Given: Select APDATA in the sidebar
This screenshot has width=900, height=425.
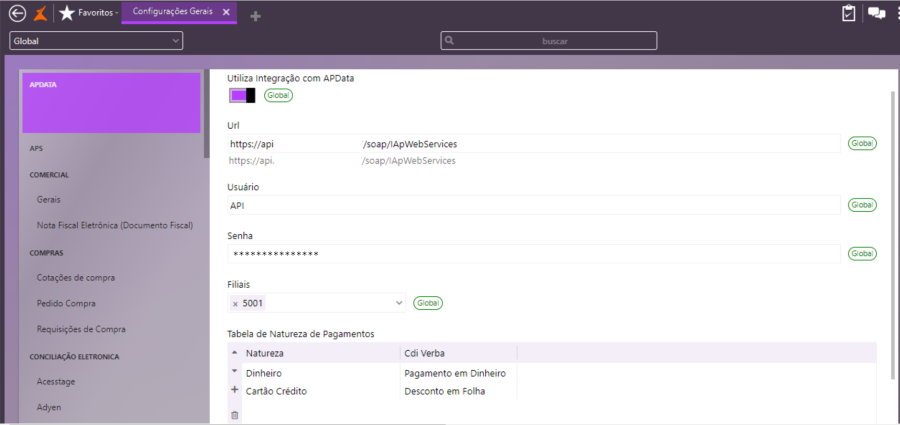Looking at the screenshot, I should (111, 103).
